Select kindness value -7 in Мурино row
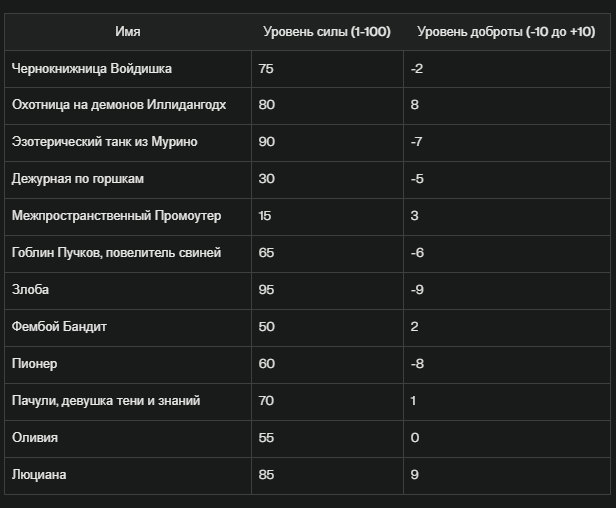 [x=416, y=142]
